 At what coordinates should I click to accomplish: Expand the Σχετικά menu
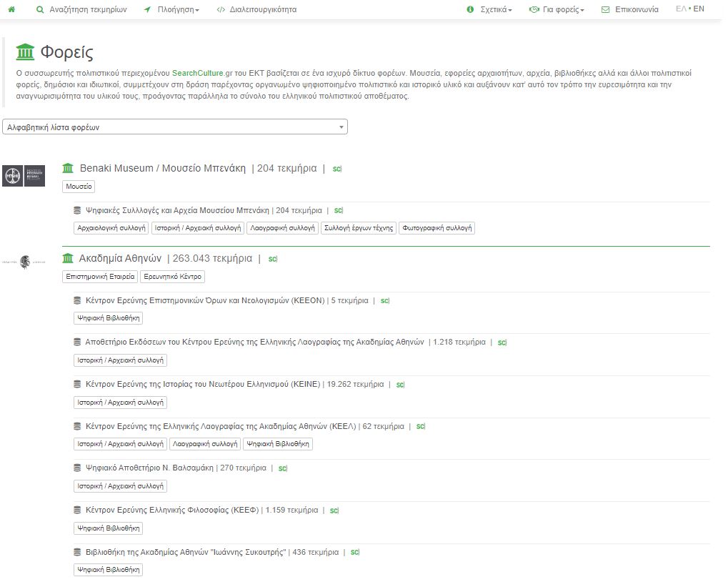pyautogui.click(x=489, y=10)
